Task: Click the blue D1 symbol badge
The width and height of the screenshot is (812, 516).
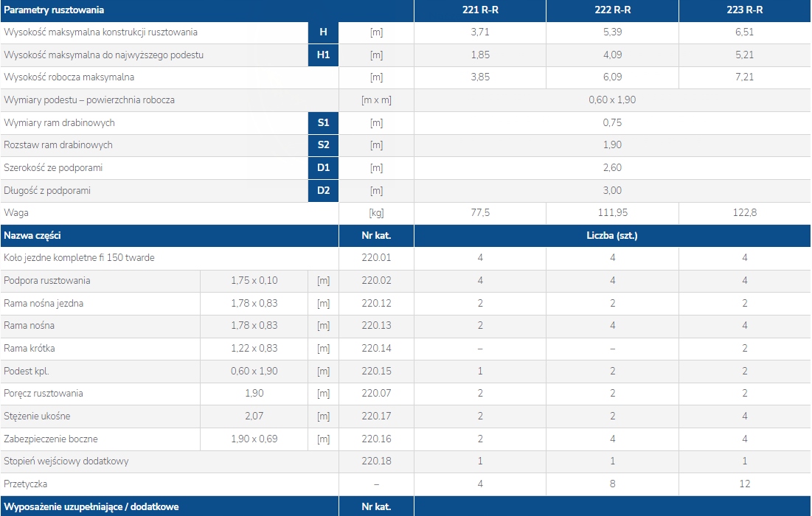Action: [x=323, y=167]
